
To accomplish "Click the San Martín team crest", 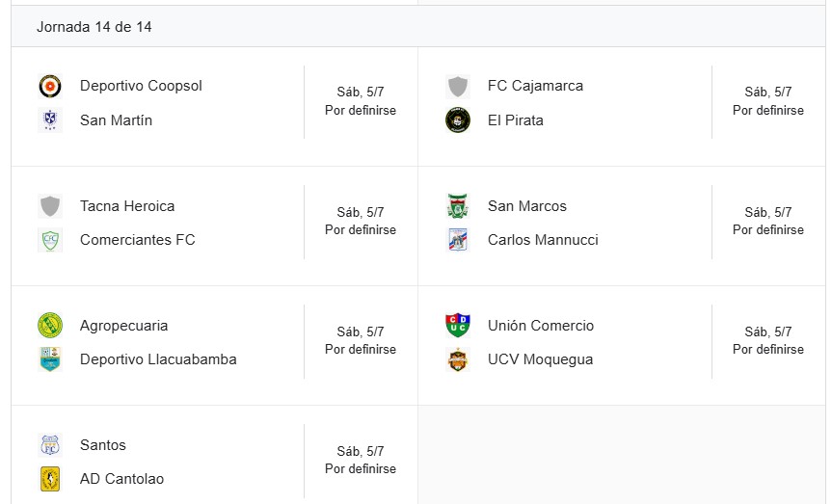I will 49,120.
